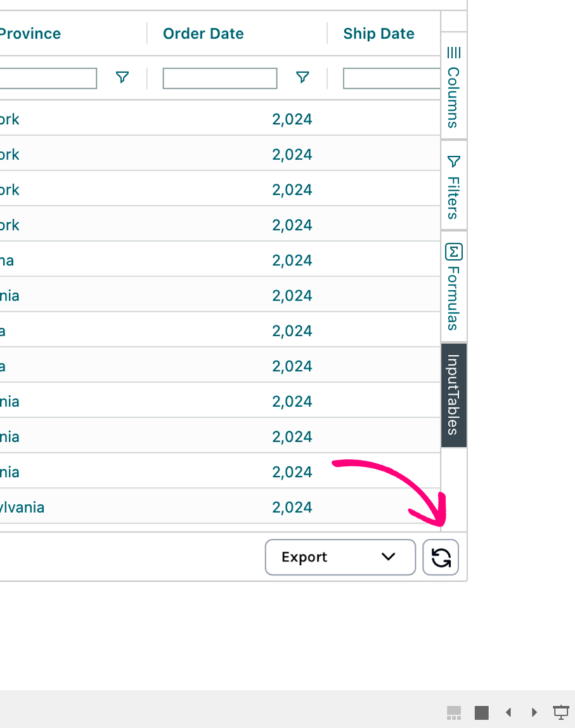Select the InputTables side panel tab
The height and width of the screenshot is (728, 575).
454,395
